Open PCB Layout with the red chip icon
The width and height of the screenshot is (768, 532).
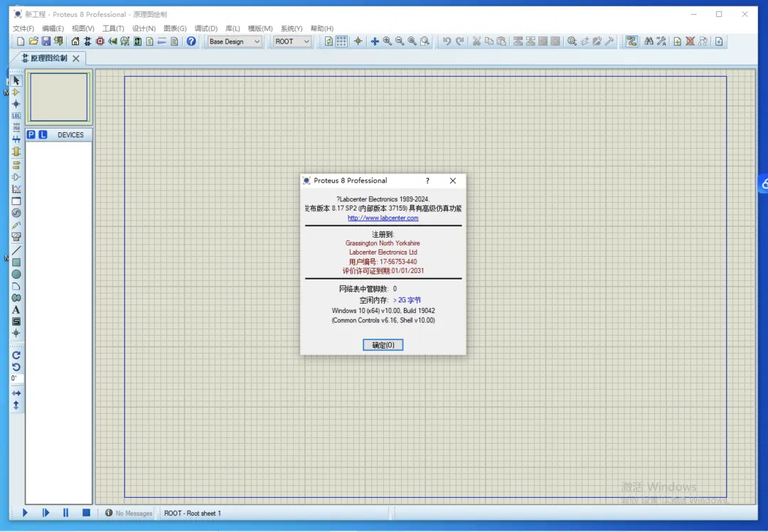(100, 42)
